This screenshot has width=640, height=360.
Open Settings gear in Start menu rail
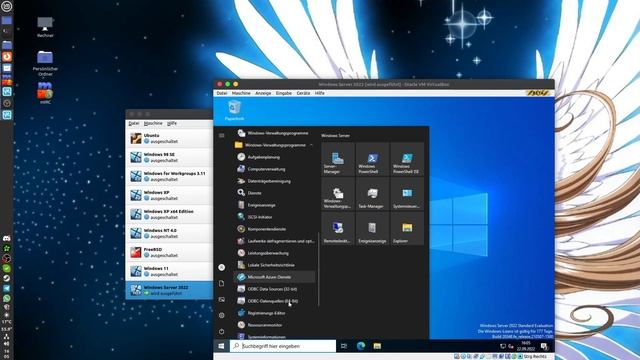point(222,315)
